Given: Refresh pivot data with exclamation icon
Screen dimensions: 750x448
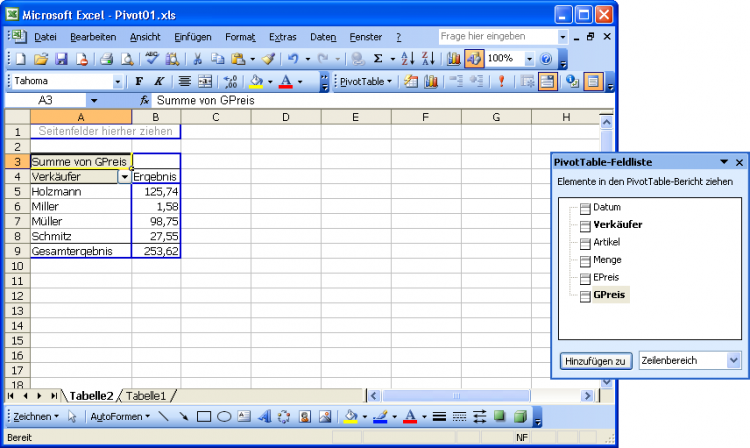Looking at the screenshot, I should point(501,82).
